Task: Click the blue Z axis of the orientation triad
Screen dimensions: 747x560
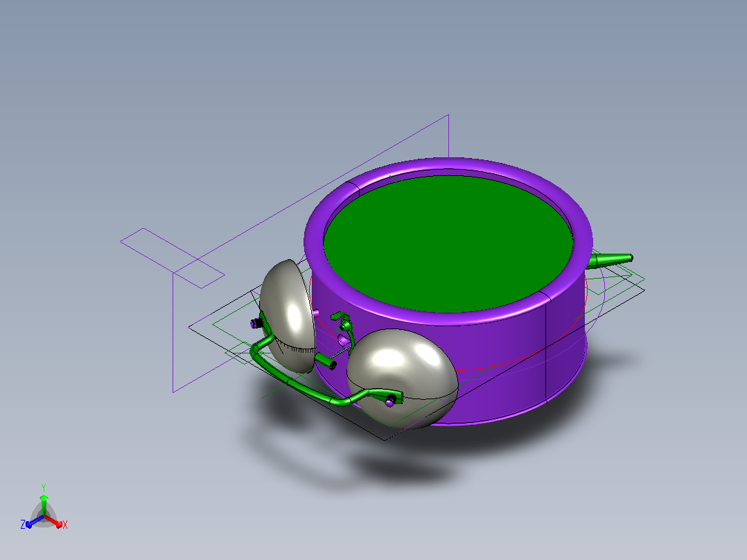Action: [x=33, y=523]
